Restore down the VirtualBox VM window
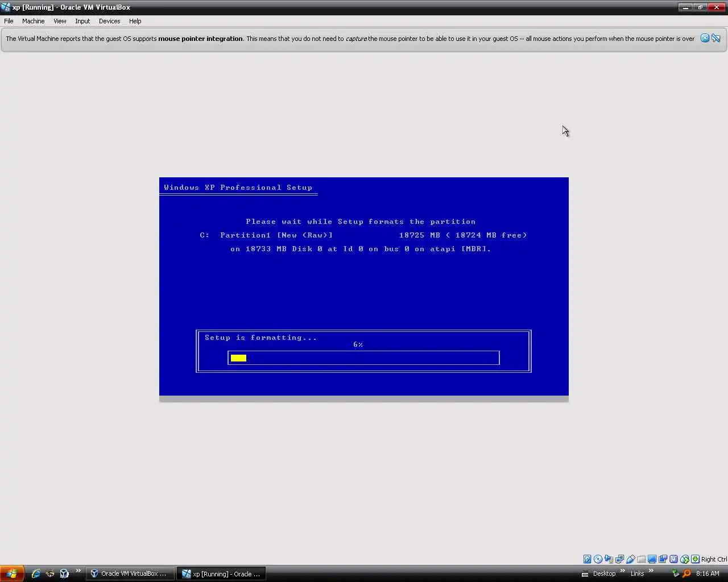The height and width of the screenshot is (582, 728). 700,7
